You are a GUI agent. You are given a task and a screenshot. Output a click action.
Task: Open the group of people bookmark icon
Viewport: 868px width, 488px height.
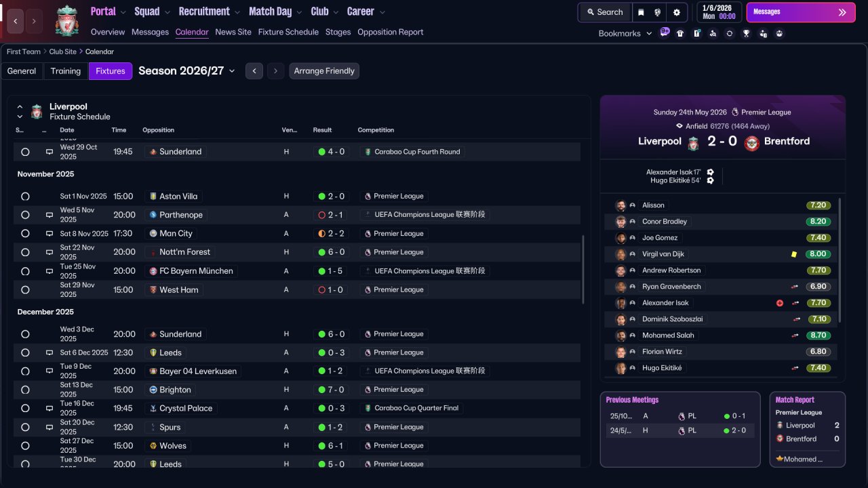(x=780, y=33)
